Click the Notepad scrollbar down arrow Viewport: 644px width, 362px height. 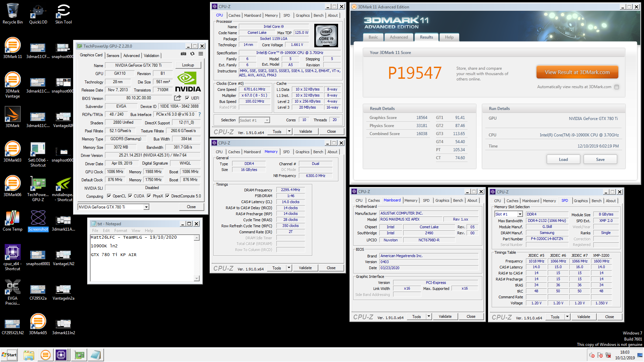(197, 278)
